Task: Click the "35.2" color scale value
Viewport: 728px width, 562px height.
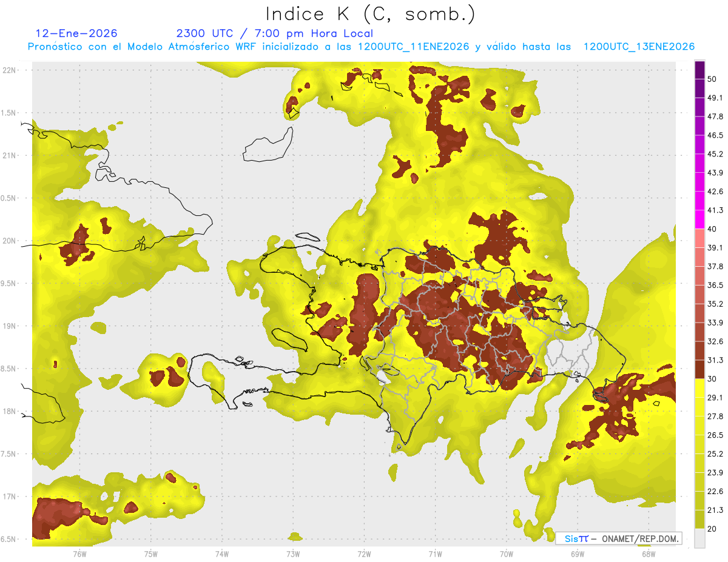Action: (715, 304)
